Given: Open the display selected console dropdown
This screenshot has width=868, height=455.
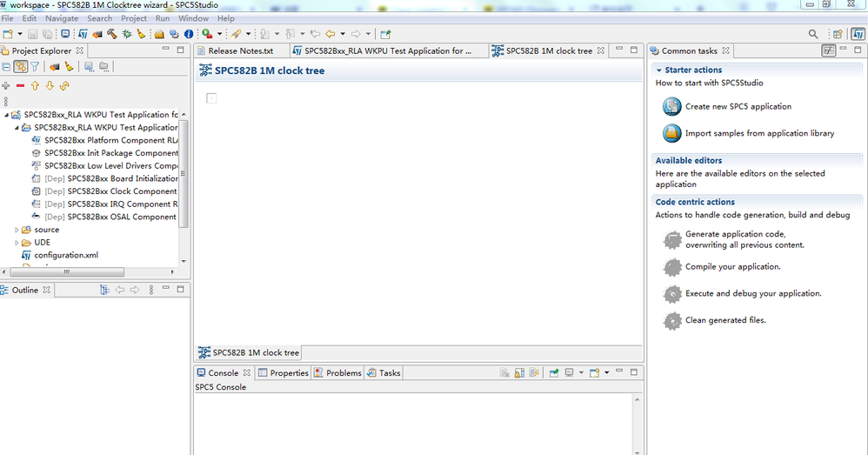Looking at the screenshot, I should pos(581,372).
